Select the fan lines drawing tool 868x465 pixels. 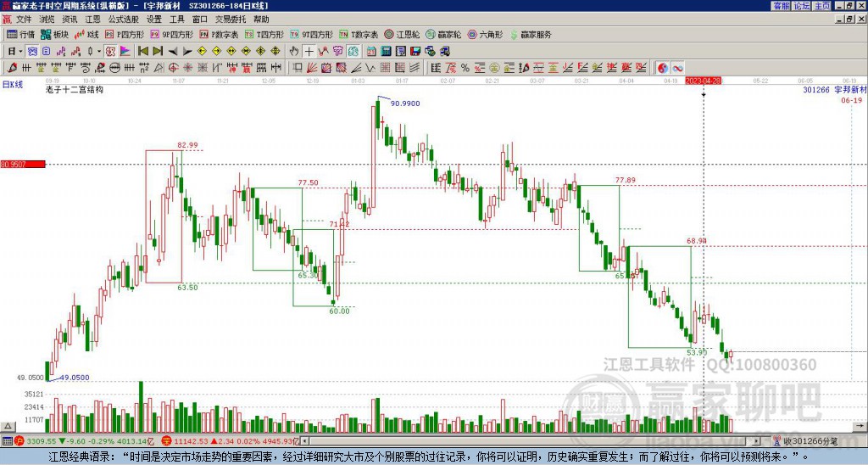(x=312, y=68)
